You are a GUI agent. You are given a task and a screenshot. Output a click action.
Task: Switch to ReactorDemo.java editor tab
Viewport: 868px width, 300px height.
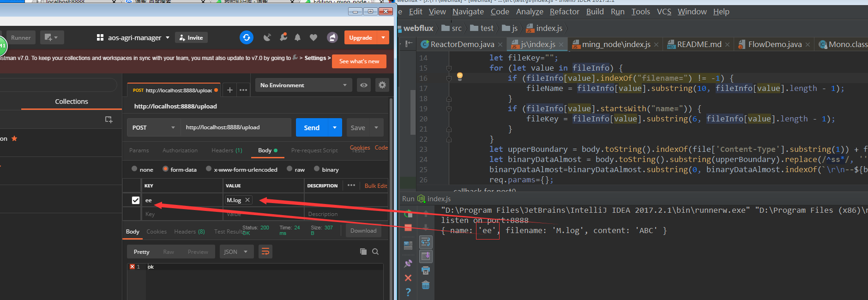coord(462,44)
